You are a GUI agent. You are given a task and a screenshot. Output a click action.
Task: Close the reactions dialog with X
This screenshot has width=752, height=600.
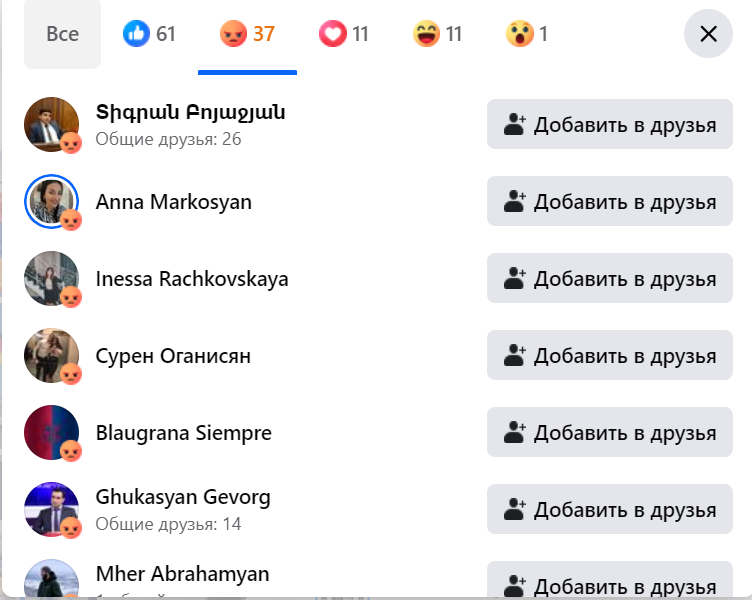pos(708,34)
